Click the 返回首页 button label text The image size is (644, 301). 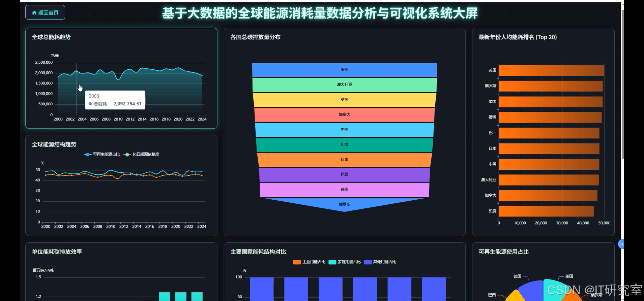(x=48, y=13)
